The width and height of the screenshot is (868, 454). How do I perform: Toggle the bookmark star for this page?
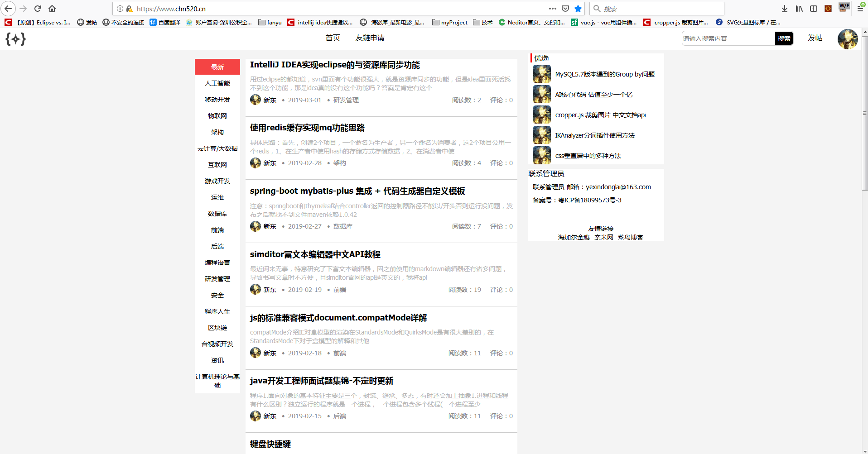[x=578, y=8]
